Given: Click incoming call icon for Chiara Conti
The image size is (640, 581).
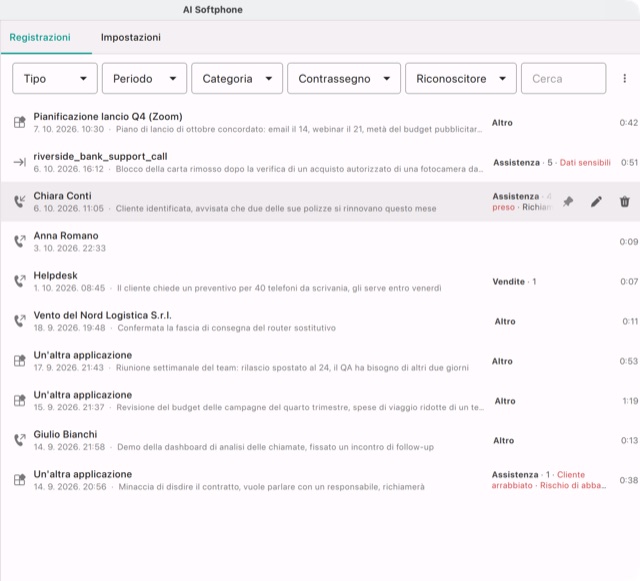Looking at the screenshot, I should point(20,201).
